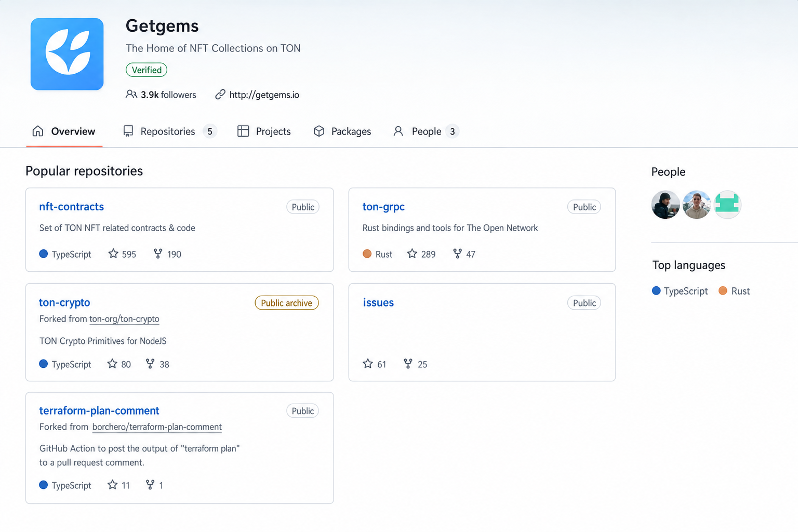The image size is (798, 532).
Task: Open the terraform-plan-comment repository
Action: 99,410
